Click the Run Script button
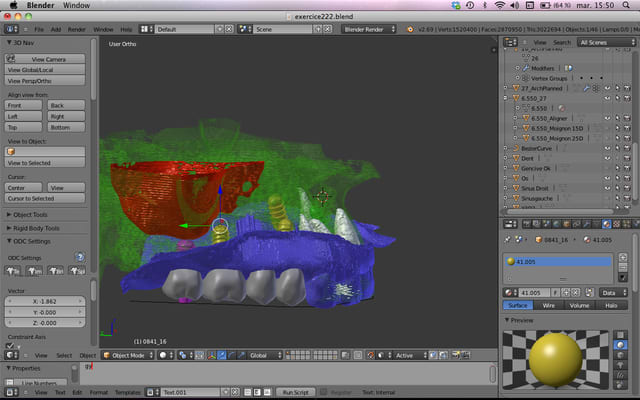This screenshot has height=400, width=640. pos(293,392)
